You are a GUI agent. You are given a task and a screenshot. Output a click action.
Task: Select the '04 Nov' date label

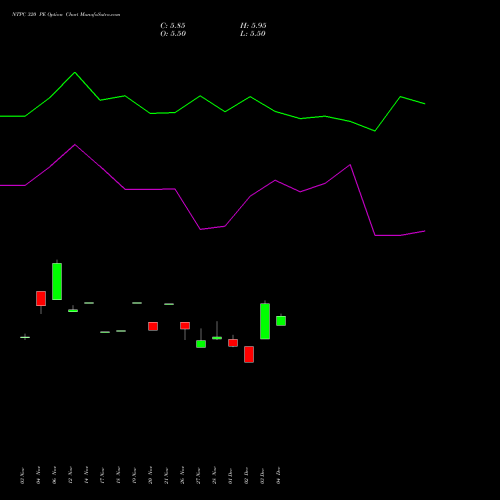coord(38,475)
